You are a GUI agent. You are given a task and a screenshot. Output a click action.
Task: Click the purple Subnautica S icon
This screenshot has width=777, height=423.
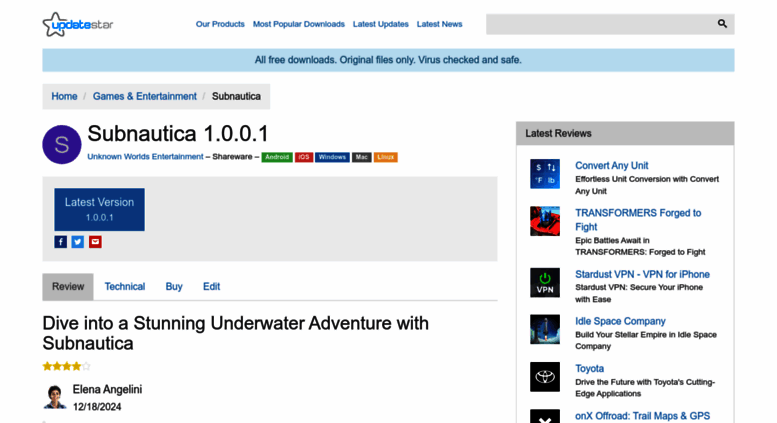pyautogui.click(x=62, y=145)
